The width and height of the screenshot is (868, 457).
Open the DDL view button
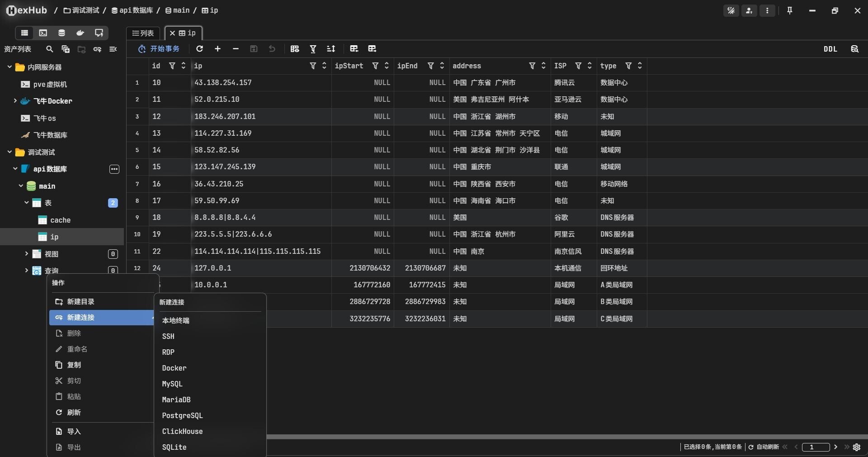point(830,49)
